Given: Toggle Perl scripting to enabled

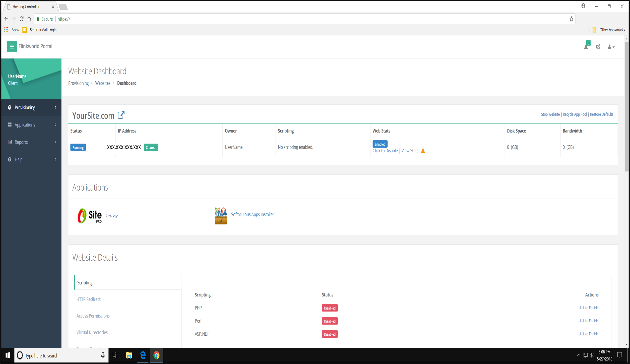Looking at the screenshot, I should point(588,321).
